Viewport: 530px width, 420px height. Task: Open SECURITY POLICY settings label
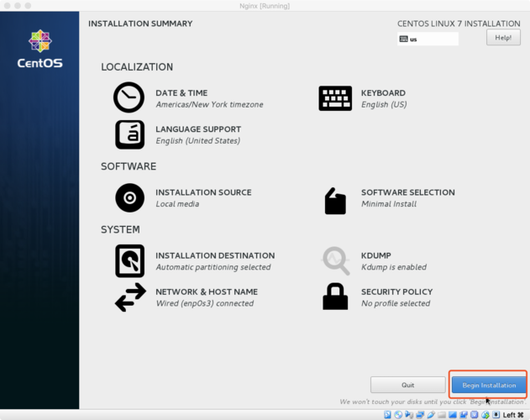396,291
